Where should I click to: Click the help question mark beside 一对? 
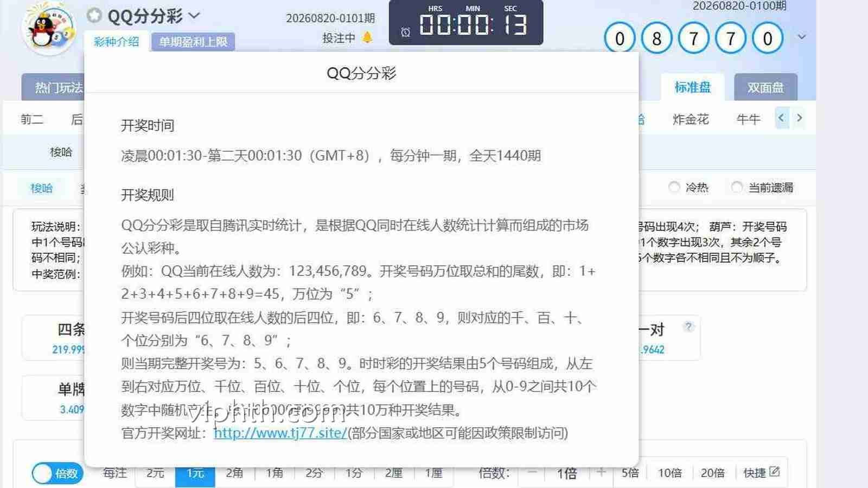click(688, 326)
